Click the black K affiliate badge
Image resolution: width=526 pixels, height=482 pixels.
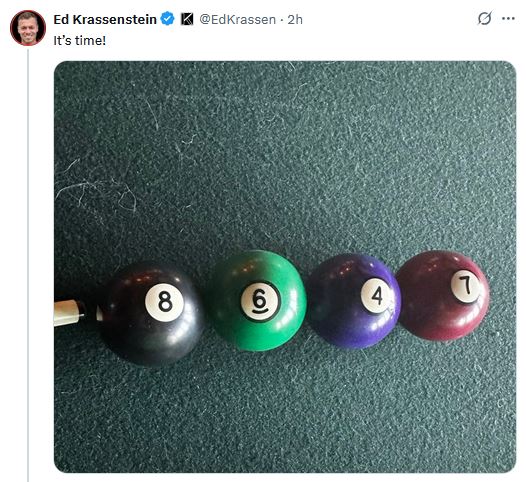pos(187,19)
